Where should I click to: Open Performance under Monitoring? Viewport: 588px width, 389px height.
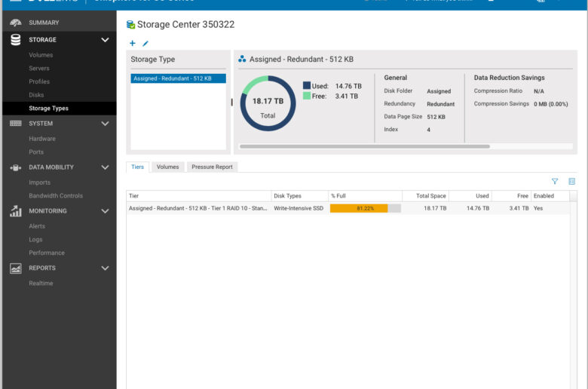(47, 253)
